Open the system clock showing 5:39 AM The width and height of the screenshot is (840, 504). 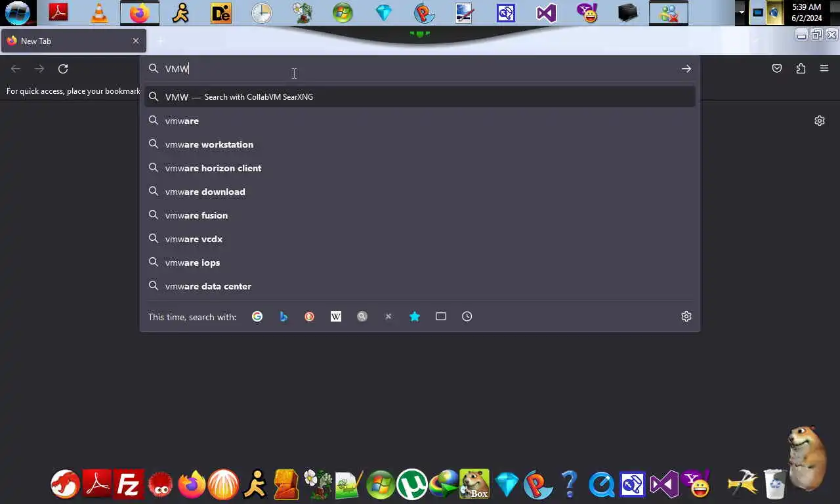pos(807,12)
